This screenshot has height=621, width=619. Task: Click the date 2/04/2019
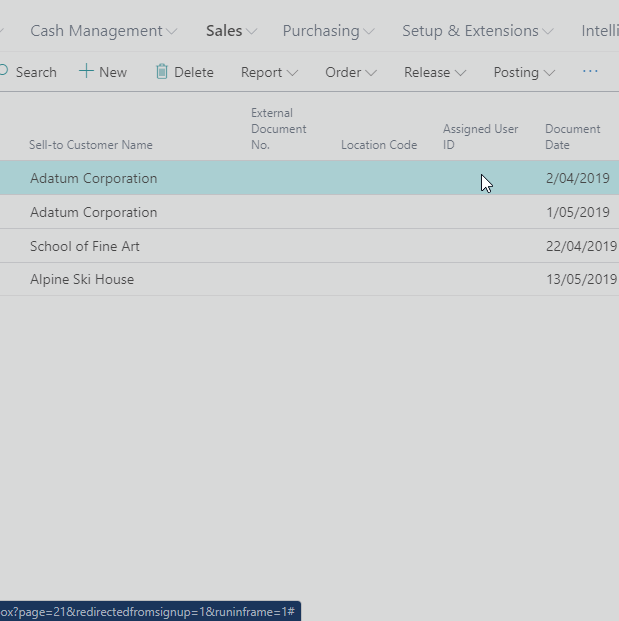578,178
